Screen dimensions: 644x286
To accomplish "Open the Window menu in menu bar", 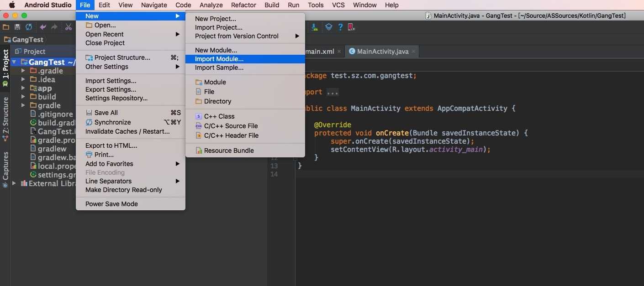I will [365, 5].
